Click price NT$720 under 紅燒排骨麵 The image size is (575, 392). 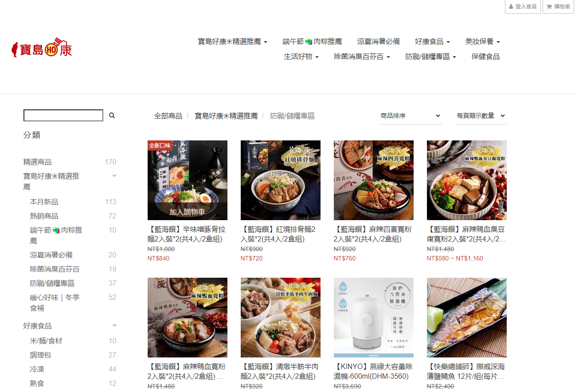click(251, 258)
